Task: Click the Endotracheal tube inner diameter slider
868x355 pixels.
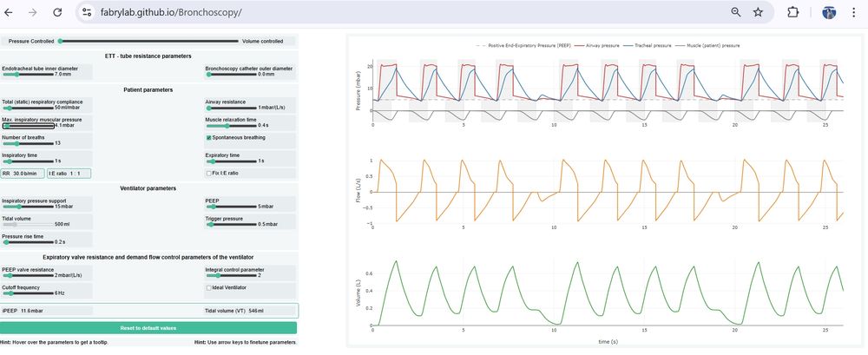Action: [x=28, y=74]
